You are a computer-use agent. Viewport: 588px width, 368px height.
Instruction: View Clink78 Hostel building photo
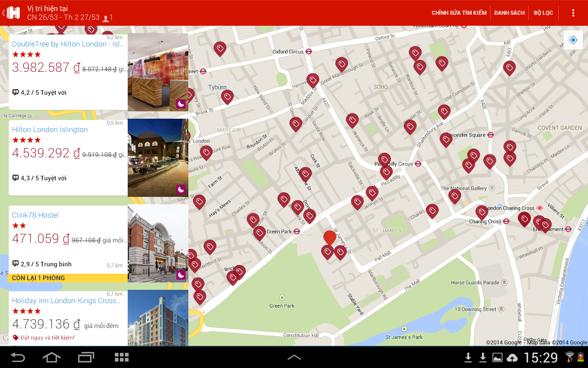pos(158,243)
